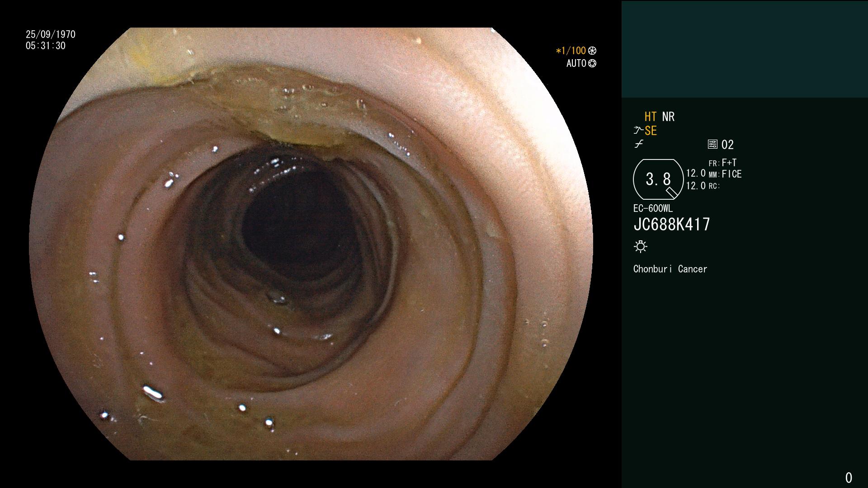The height and width of the screenshot is (488, 868).
Task: Click the HT hypertone indicator
Action: coord(650,117)
